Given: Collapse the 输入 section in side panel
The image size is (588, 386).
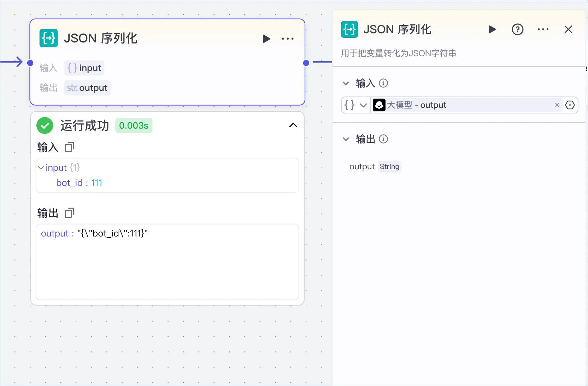Looking at the screenshot, I should tap(346, 83).
